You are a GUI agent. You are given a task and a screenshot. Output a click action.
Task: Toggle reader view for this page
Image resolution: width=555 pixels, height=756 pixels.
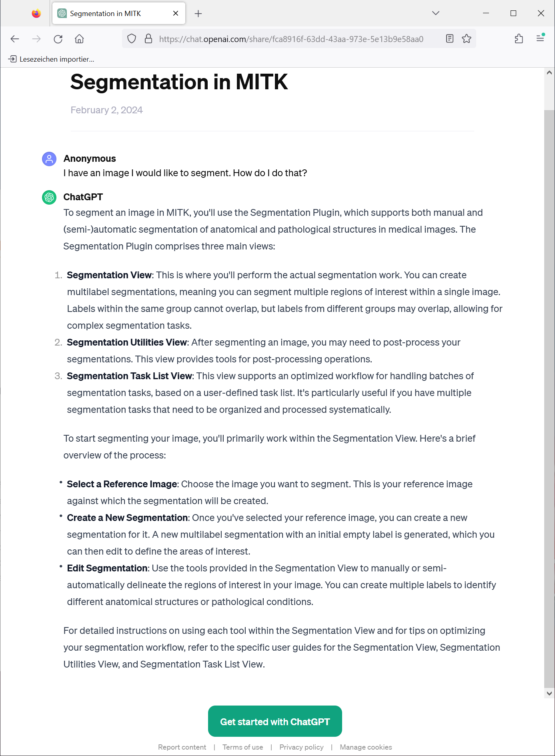pyautogui.click(x=450, y=39)
